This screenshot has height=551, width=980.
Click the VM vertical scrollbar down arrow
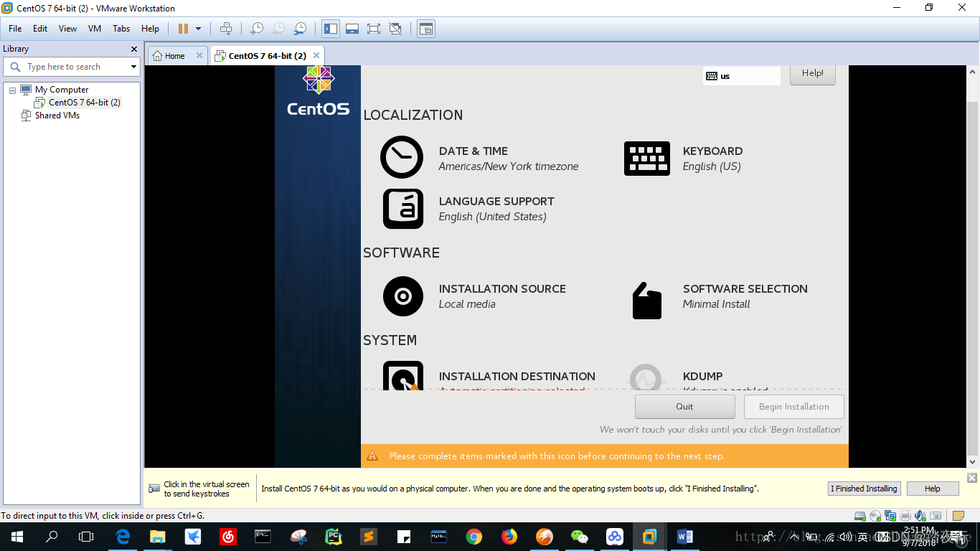point(973,462)
